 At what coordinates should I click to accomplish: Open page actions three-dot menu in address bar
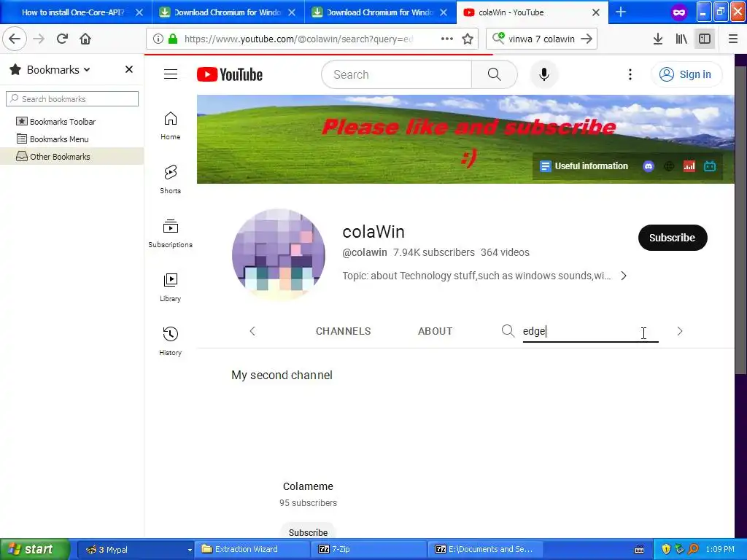coord(447,39)
